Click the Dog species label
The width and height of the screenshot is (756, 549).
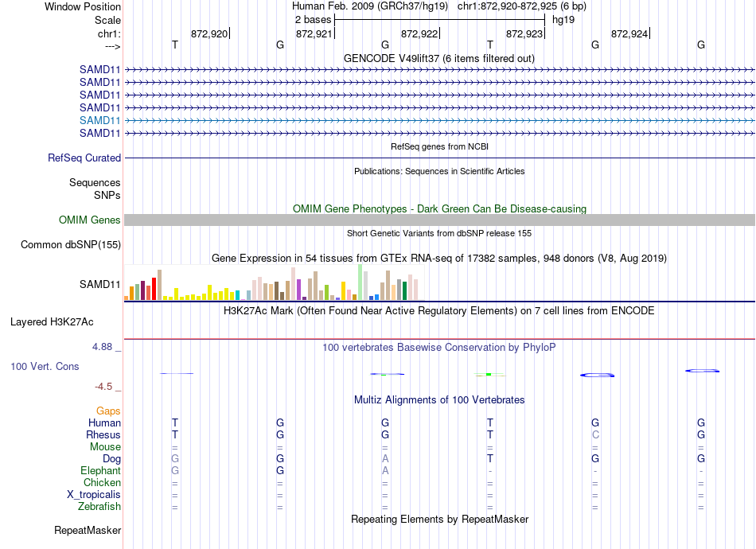(111, 459)
